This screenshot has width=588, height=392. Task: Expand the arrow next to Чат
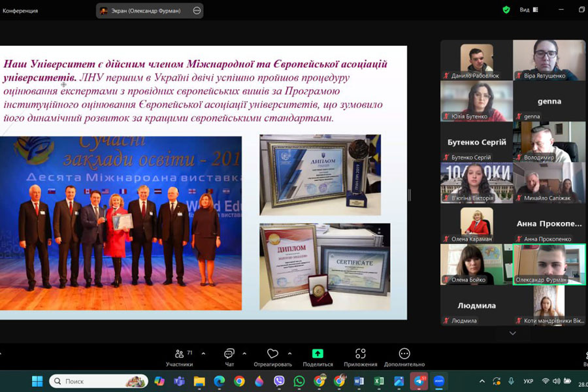click(244, 353)
